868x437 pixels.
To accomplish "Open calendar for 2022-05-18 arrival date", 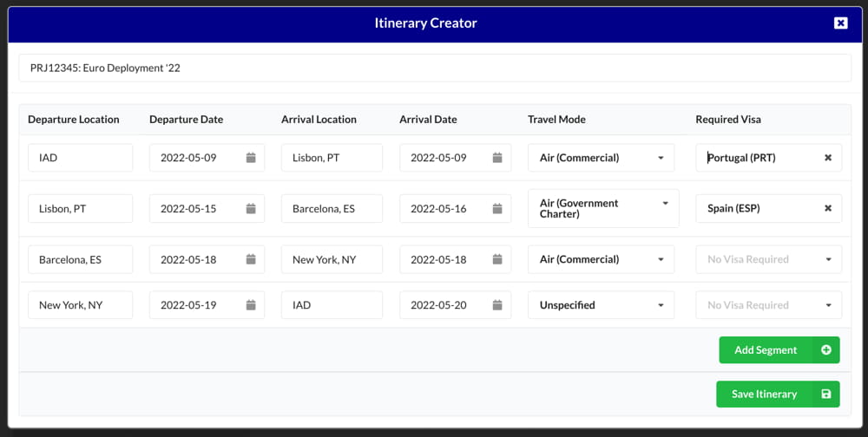I will point(497,259).
